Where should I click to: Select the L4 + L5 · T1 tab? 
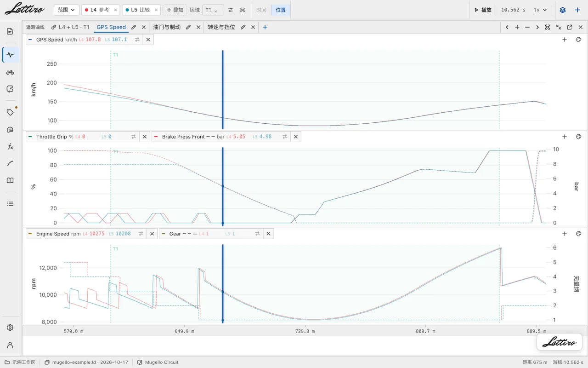coord(70,27)
